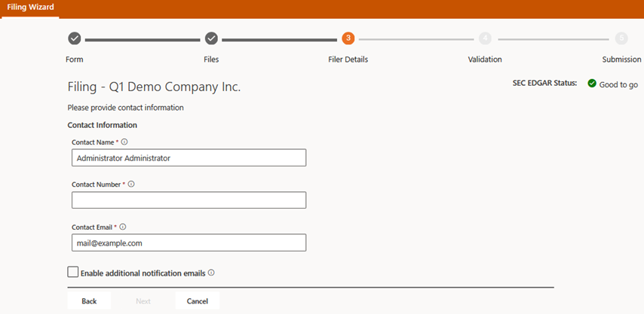
Task: Click the Contact Name info icon
Action: point(125,142)
